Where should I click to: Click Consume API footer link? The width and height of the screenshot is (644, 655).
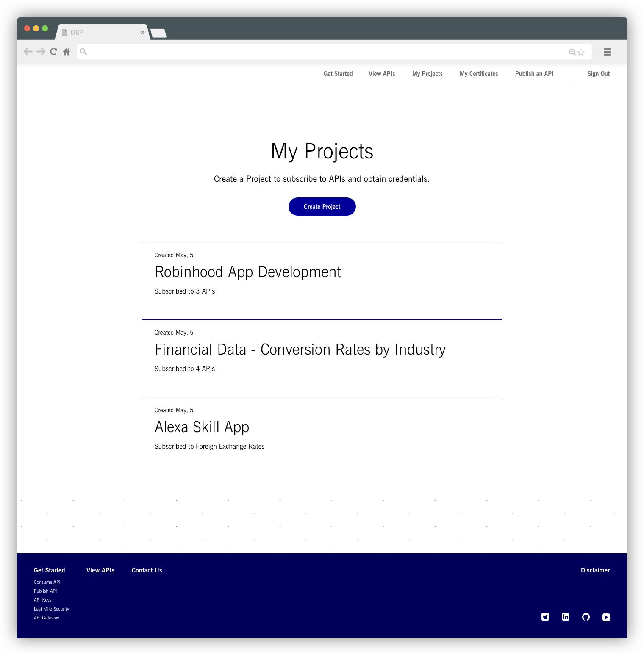47,582
